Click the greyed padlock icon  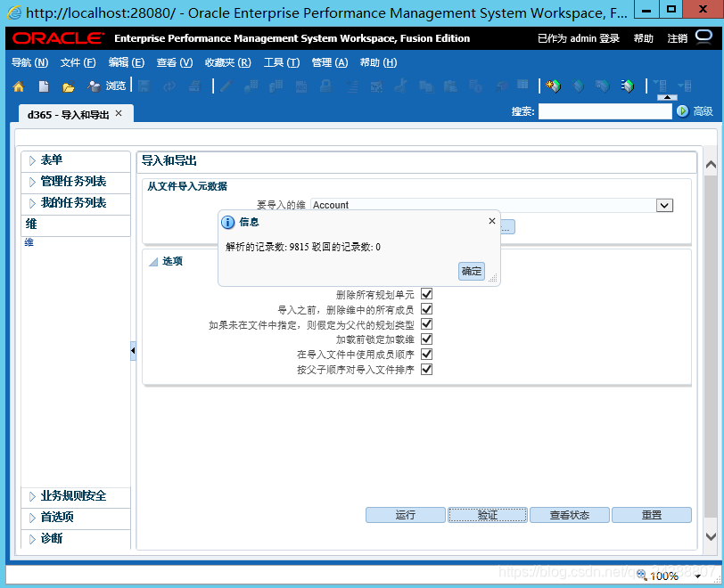tap(325, 86)
